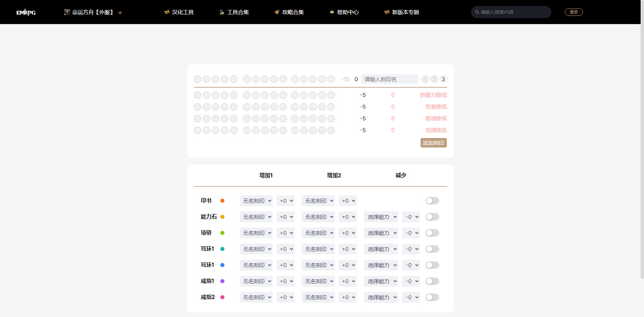Click the 汉化工具 scroll icon in navbar
Viewport: 644px width, 317px height.
[167, 12]
